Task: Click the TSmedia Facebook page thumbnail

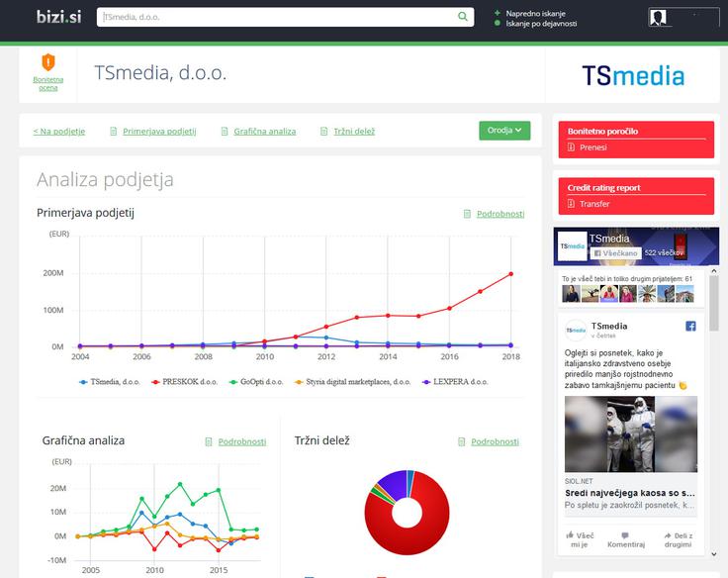Action: coord(572,245)
